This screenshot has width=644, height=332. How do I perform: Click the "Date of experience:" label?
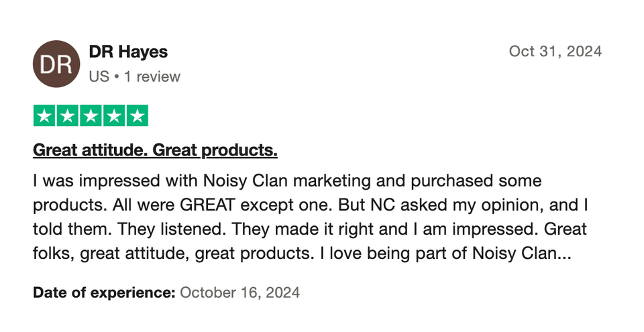click(104, 292)
